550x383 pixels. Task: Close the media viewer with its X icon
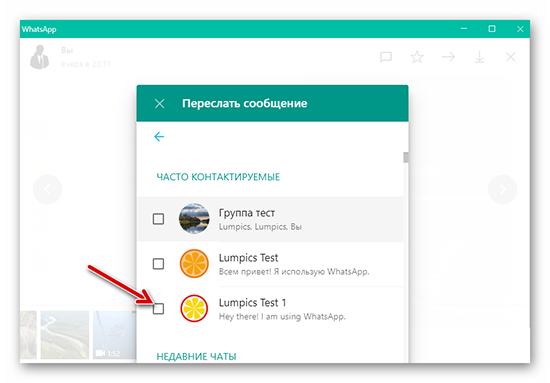pos(510,57)
